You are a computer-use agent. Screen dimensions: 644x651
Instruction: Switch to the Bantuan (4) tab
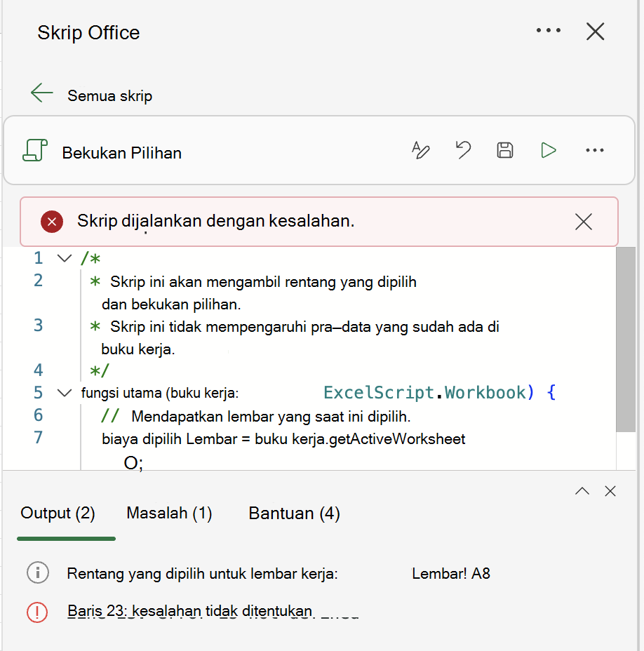point(294,514)
